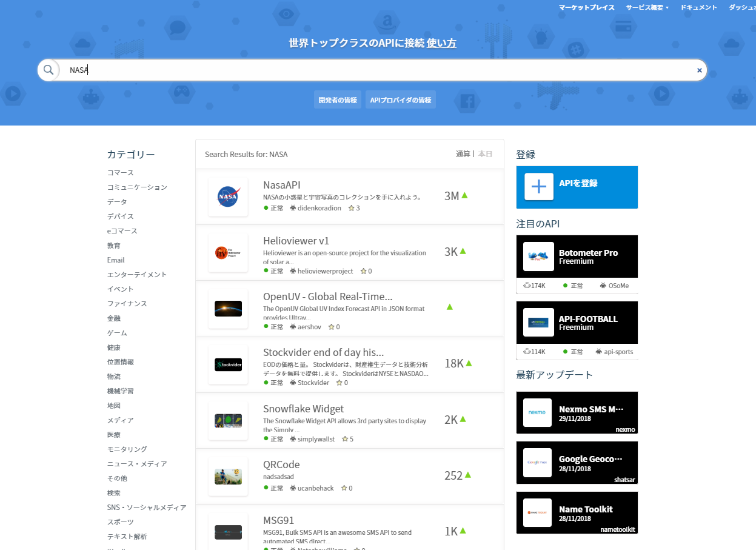Select the ゲーム category
Viewport: 756px width, 550px height.
[117, 333]
